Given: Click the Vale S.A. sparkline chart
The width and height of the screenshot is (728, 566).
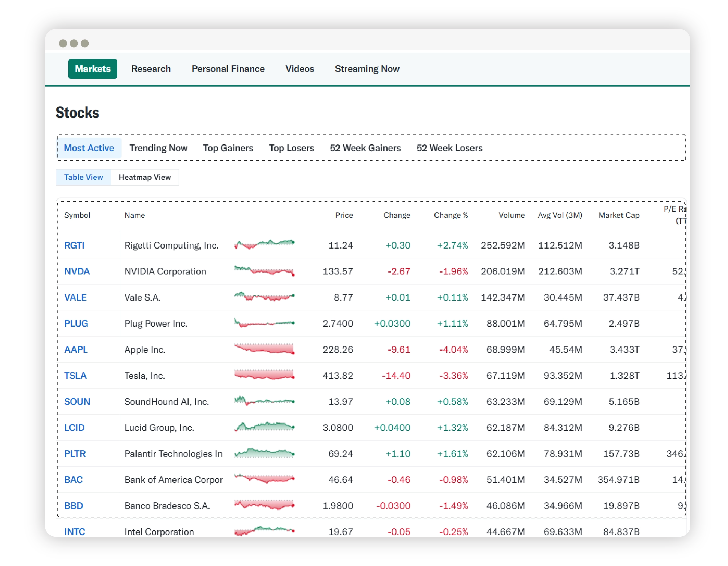Looking at the screenshot, I should (264, 297).
